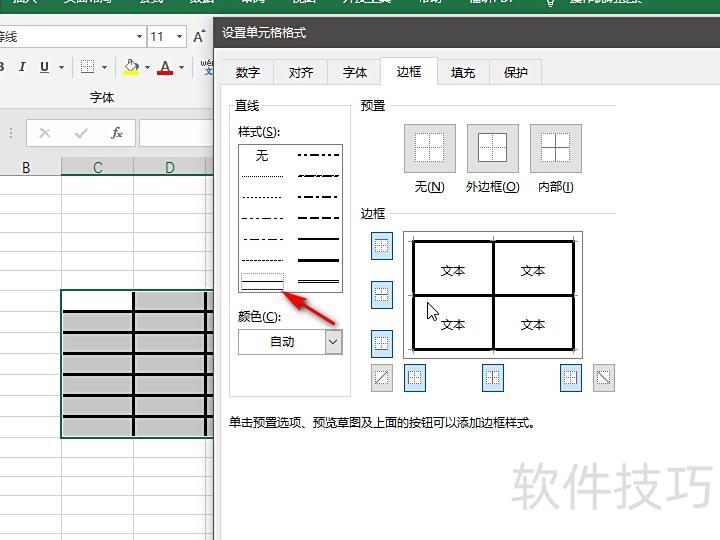Image resolution: width=720 pixels, height=540 pixels.
Task: Open the ribbon borders dropdown arrow
Action: point(105,68)
